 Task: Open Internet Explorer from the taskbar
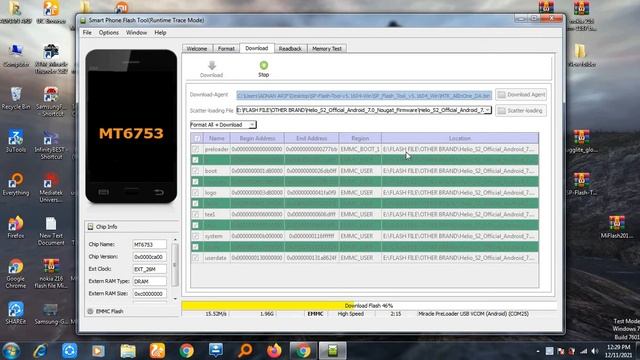[40, 351]
